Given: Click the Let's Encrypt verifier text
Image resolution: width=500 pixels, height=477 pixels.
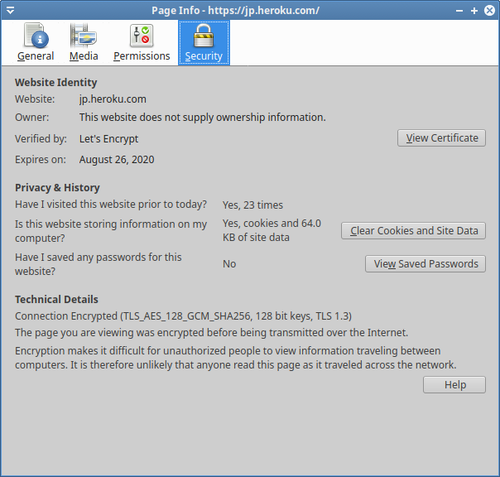Looking at the screenshot, I should (109, 139).
